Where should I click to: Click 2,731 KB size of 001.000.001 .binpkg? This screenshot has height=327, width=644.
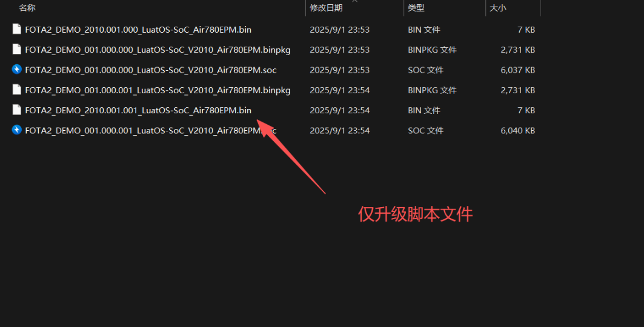(x=518, y=90)
